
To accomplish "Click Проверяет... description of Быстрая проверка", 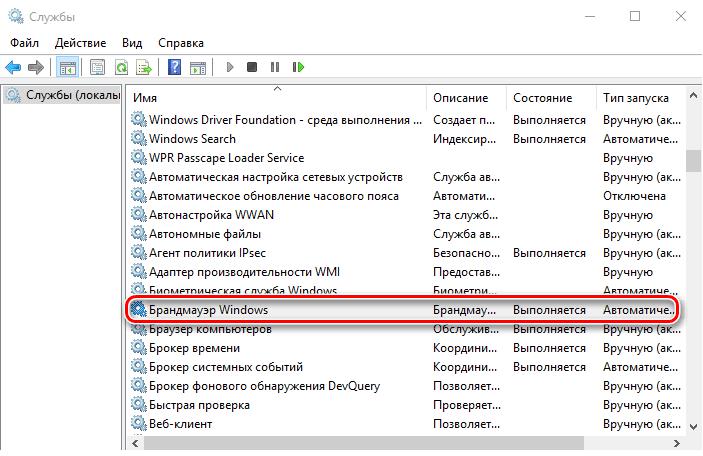I will coord(467,404).
